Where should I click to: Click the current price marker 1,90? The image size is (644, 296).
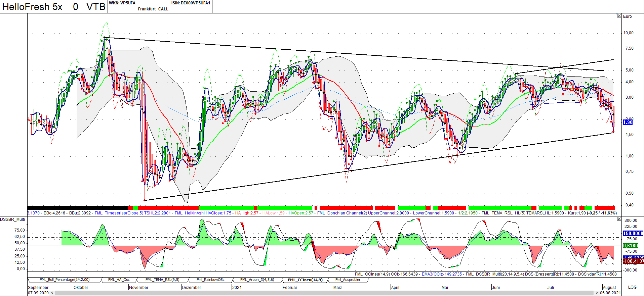pos(628,122)
